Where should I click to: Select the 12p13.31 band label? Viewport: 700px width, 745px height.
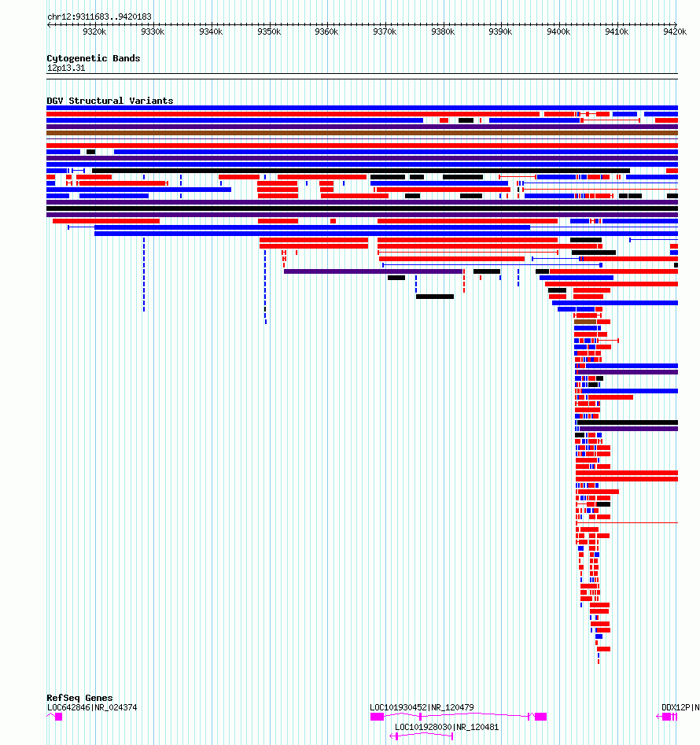coord(66,68)
